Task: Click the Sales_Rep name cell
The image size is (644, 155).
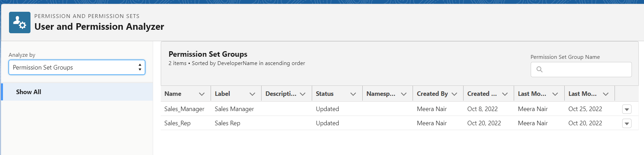Action: [177, 123]
